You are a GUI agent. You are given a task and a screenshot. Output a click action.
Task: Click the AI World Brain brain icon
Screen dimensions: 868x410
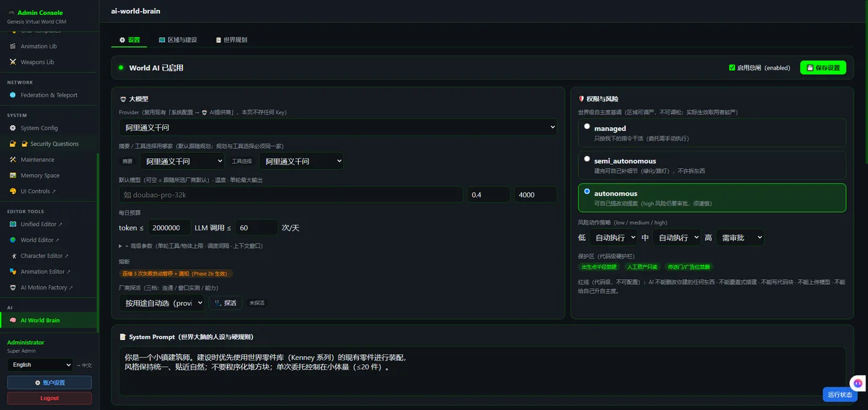pos(14,320)
